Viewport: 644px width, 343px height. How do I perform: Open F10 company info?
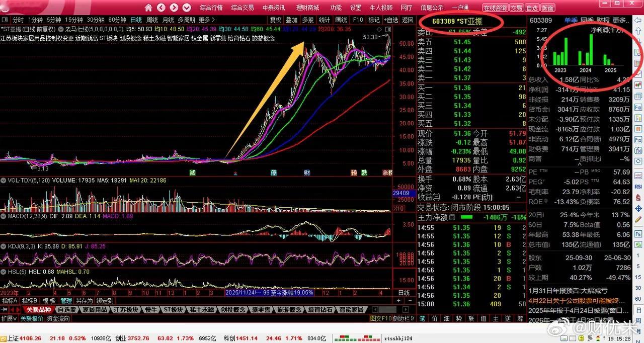click(358, 20)
